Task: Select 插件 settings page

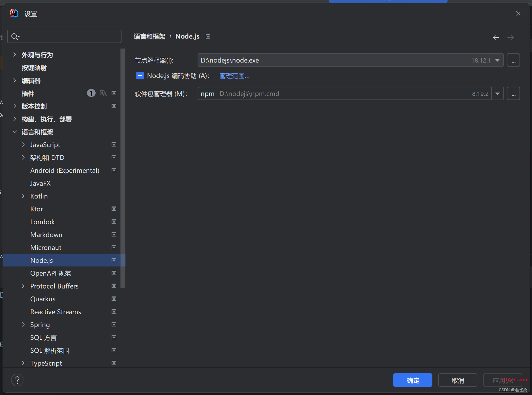Action: point(28,93)
